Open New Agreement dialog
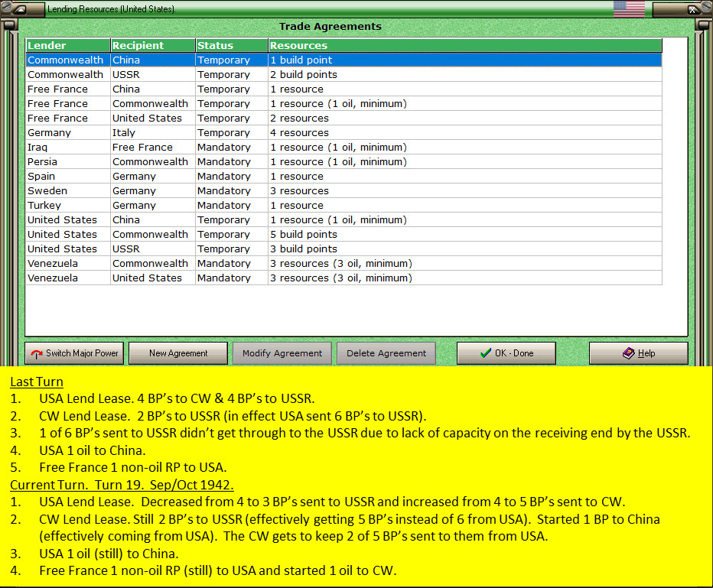The width and height of the screenshot is (713, 588). (x=178, y=353)
